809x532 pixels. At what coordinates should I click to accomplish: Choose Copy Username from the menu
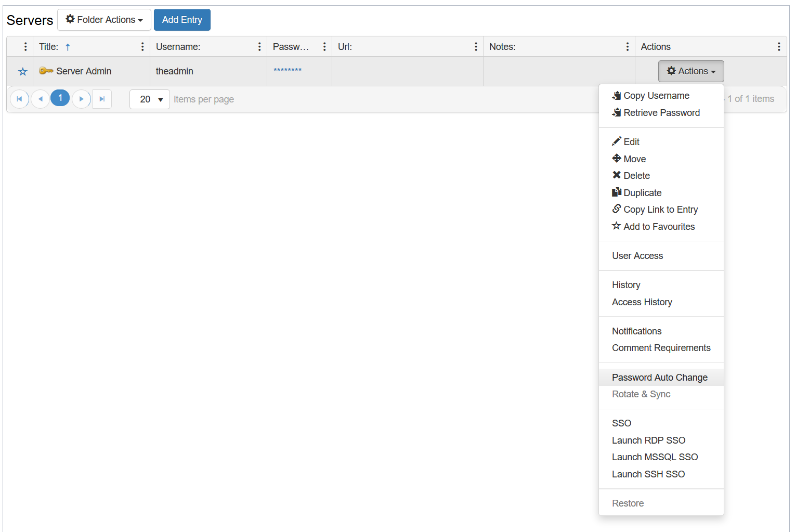661,96
